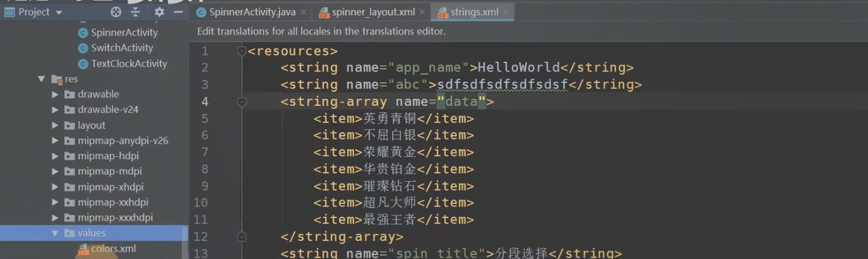The width and height of the screenshot is (868, 259).
Task: Close the SpinnerActivity.java tab
Action: point(302,12)
